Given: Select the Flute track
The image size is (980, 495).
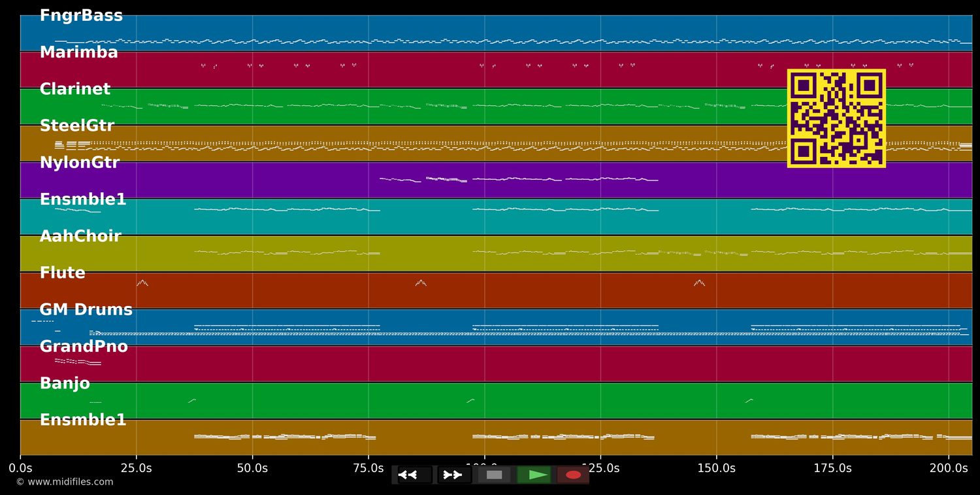Looking at the screenshot, I should [x=62, y=272].
